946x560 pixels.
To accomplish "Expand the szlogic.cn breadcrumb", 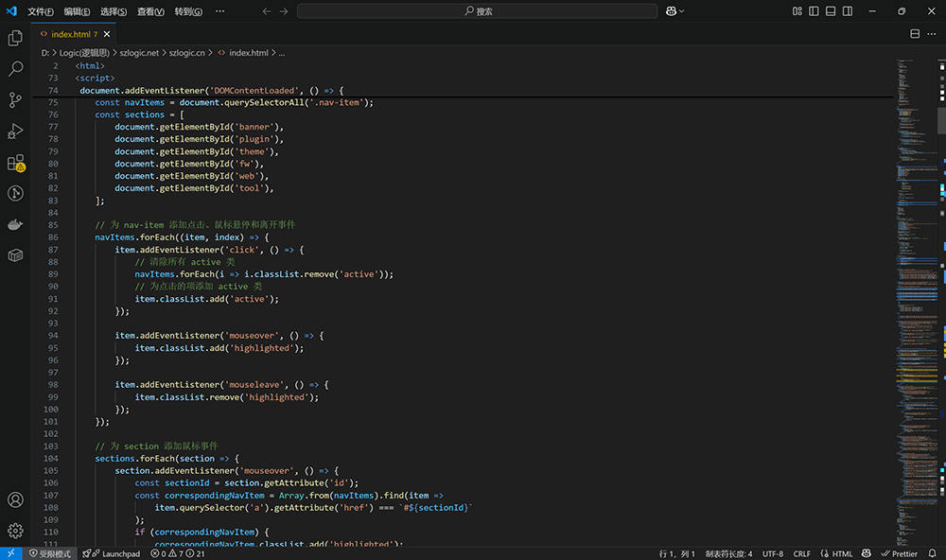I will pyautogui.click(x=187, y=53).
